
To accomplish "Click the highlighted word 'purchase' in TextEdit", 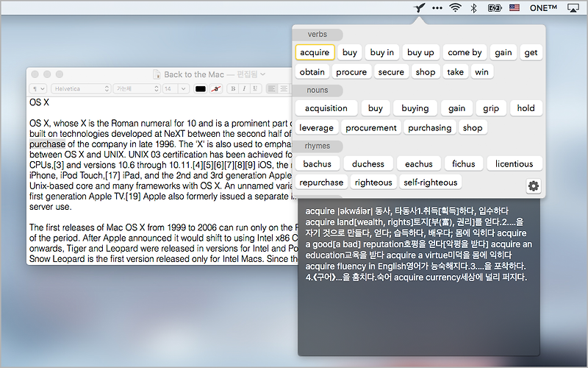I will click(x=47, y=144).
